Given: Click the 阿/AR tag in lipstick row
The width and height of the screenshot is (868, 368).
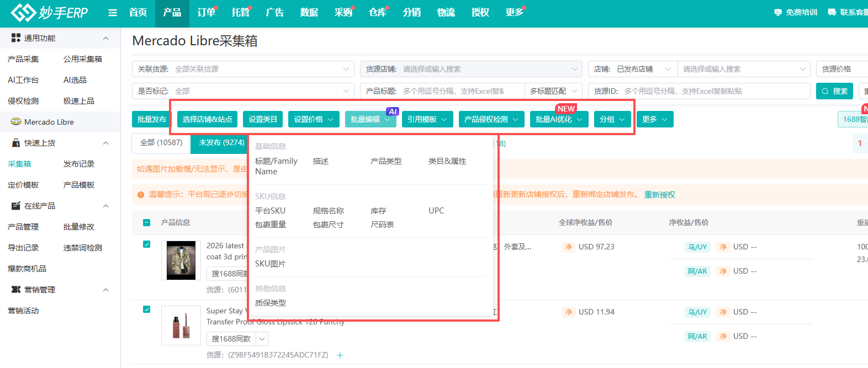Looking at the screenshot, I should (697, 337).
